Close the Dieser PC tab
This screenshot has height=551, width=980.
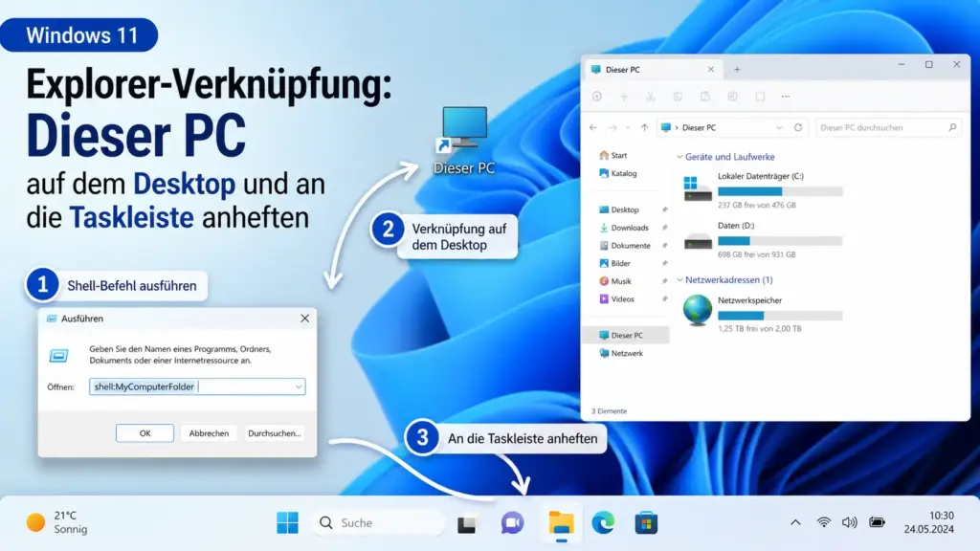tap(711, 69)
